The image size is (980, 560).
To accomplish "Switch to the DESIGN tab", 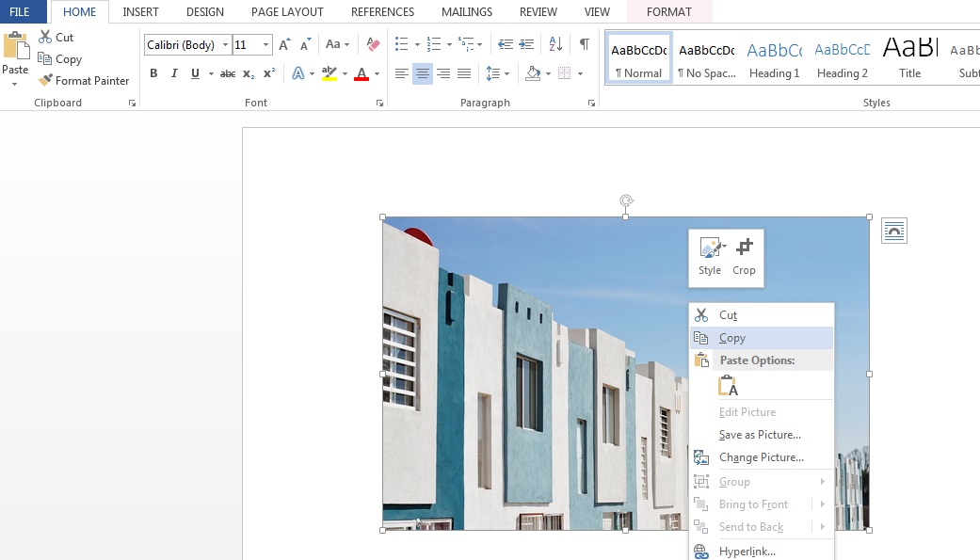I will tap(205, 12).
